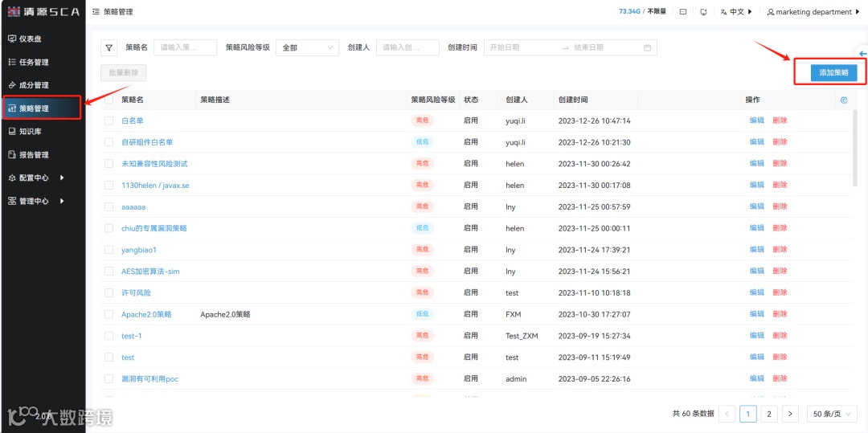868x433 pixels.
Task: Open the 中文 language dropdown
Action: point(736,11)
